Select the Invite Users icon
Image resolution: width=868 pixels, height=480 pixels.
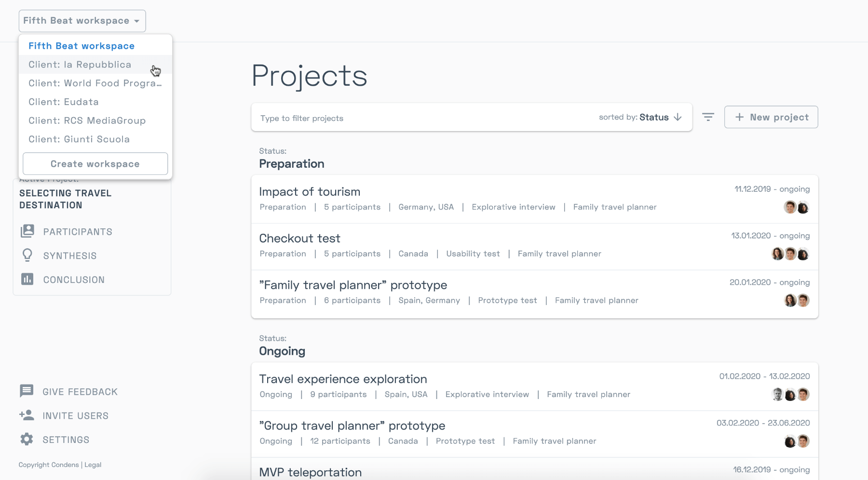[x=27, y=415]
